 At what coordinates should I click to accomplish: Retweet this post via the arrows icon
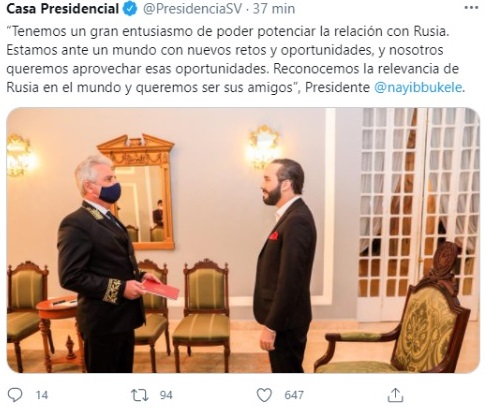pos(139,395)
